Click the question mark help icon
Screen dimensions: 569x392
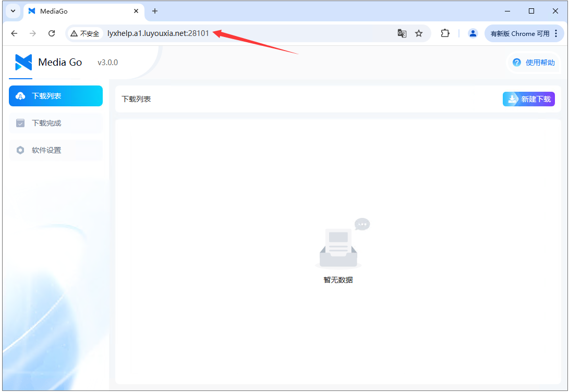(x=517, y=63)
